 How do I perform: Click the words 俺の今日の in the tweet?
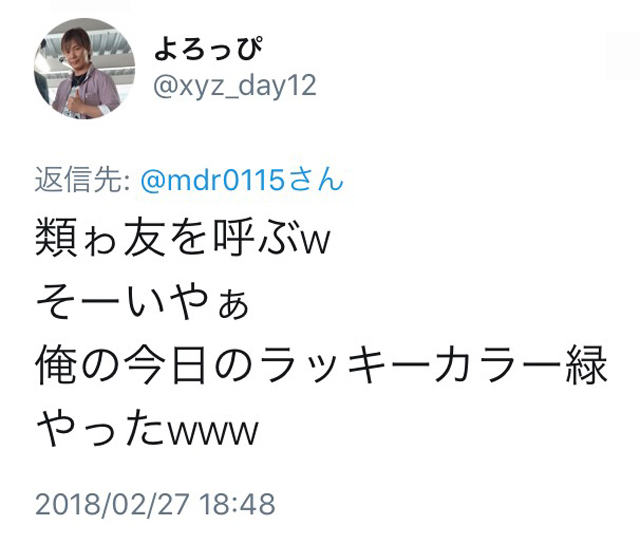145,364
